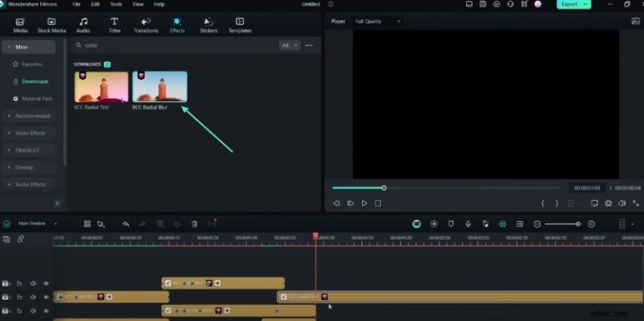Viewport: 644px width, 321px height.
Task: Hide track 5 with eye icon
Action: (46, 297)
